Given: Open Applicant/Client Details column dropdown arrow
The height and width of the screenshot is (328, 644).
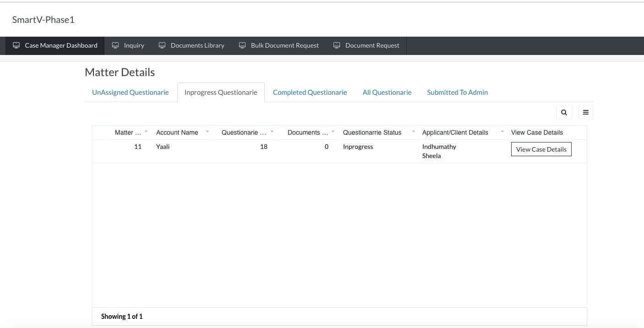Looking at the screenshot, I should point(502,131).
